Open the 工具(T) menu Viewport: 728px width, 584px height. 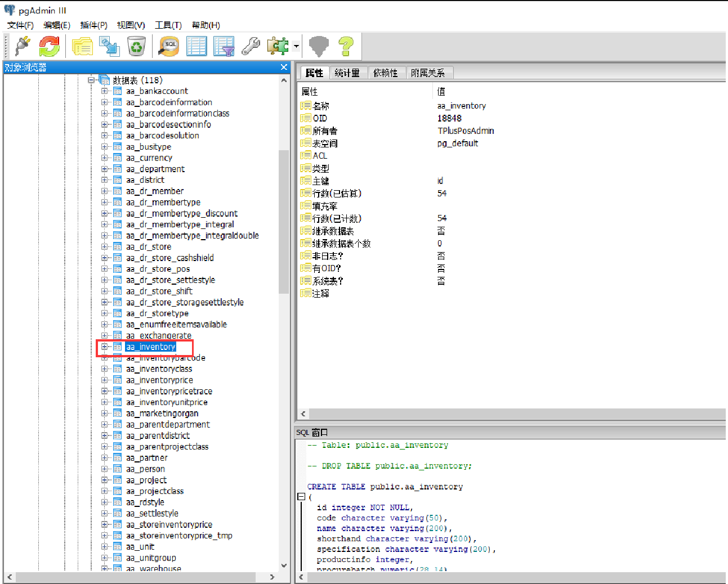pos(168,25)
